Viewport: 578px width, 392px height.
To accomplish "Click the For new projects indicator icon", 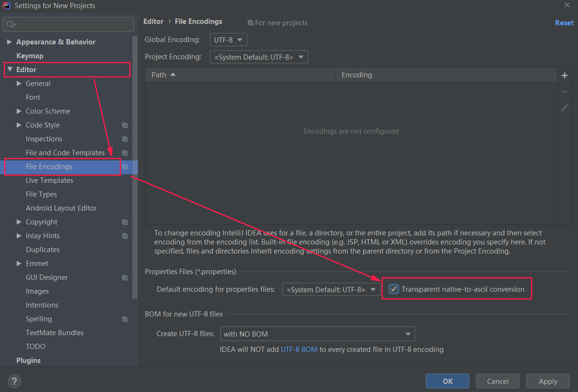I will [250, 23].
